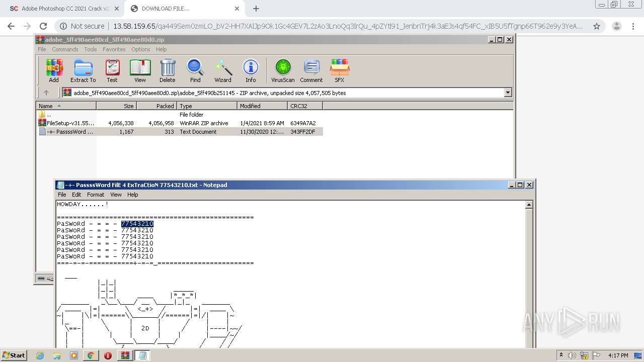Image resolution: width=644 pixels, height=362 pixels.
Task: Click the HOWDAY text line in Notepad
Action: 83,204
